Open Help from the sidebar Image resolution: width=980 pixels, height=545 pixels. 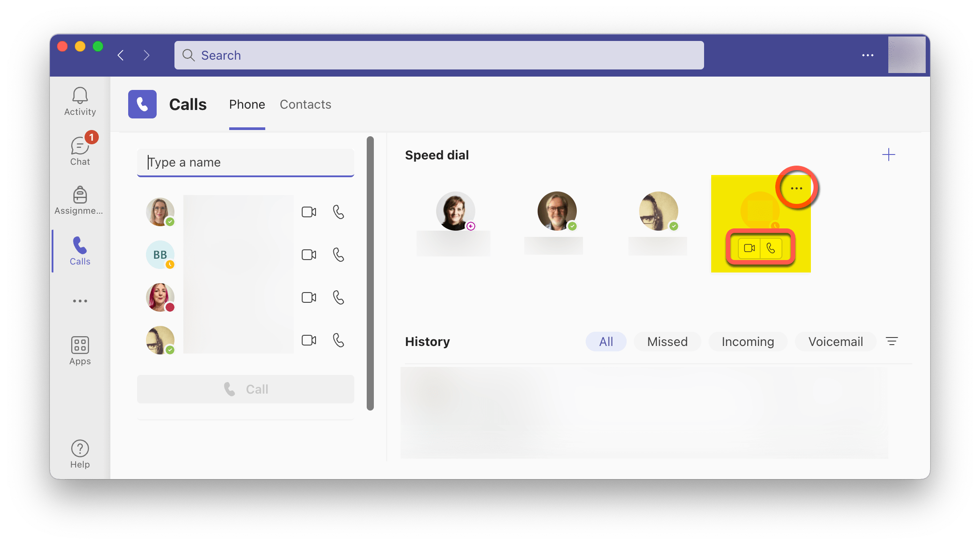[x=80, y=452]
